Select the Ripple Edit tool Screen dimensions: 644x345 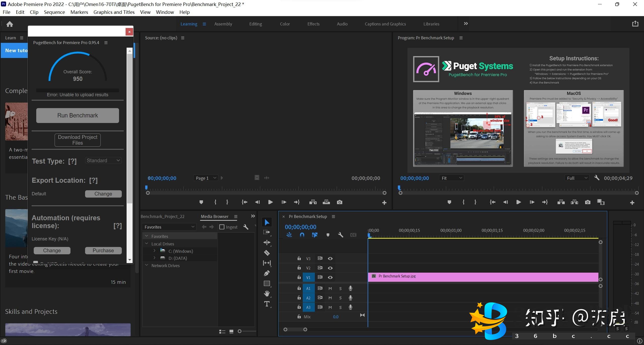pos(267,242)
